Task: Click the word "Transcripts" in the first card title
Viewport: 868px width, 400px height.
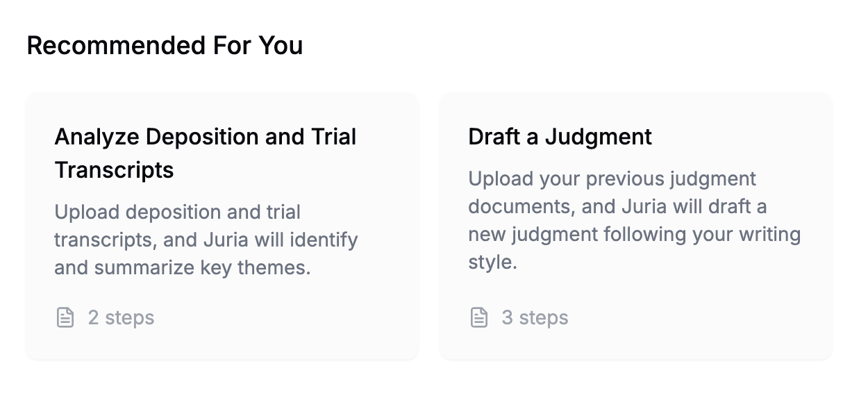Action: point(114,170)
